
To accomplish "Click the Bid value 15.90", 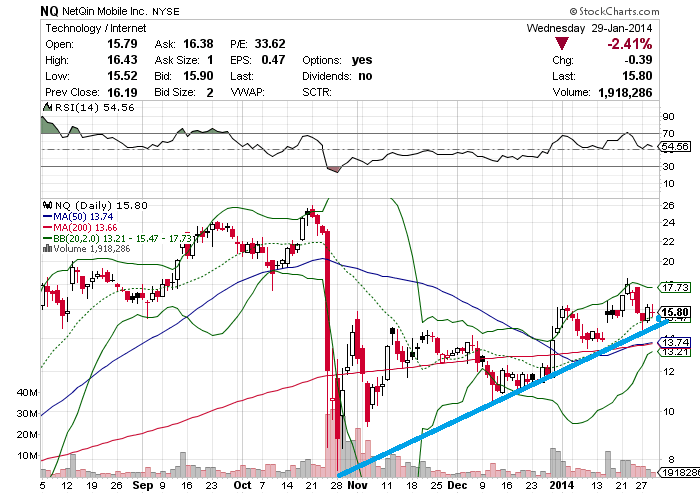I will pos(198,76).
